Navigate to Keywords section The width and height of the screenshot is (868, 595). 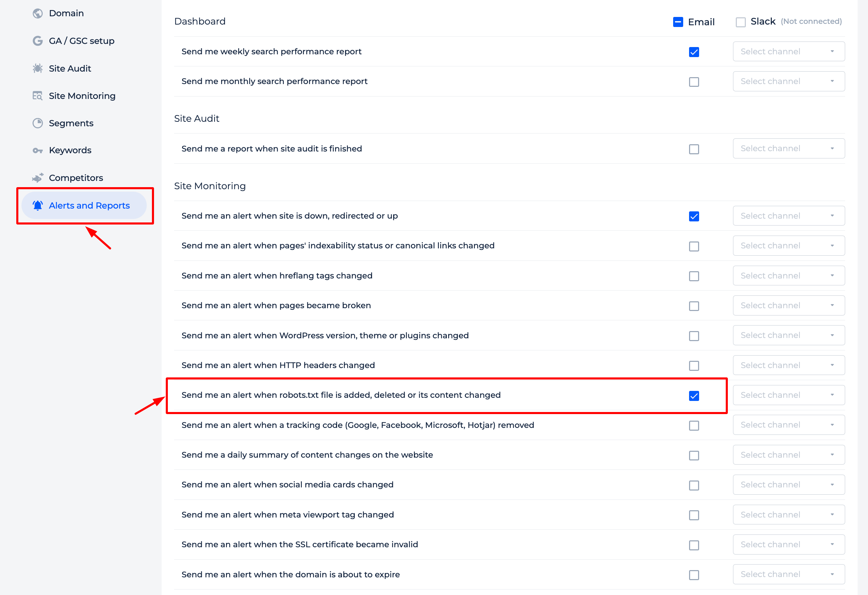pos(71,150)
